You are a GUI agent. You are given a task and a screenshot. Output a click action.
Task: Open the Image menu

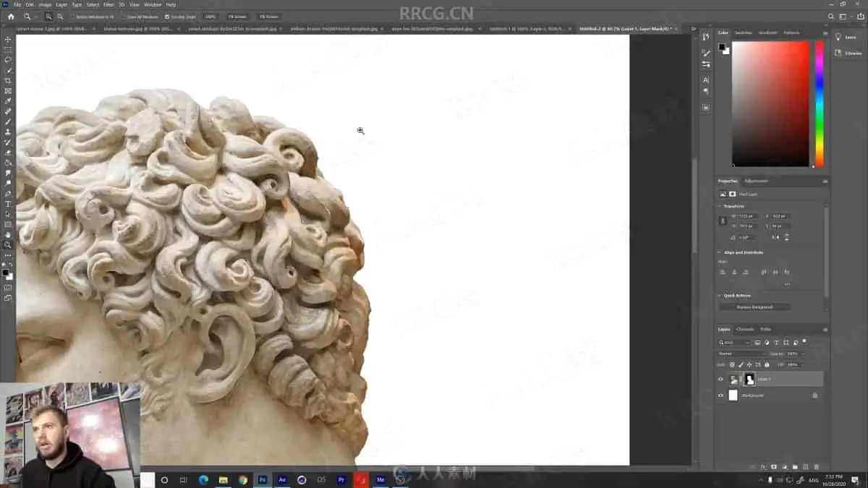click(45, 4)
